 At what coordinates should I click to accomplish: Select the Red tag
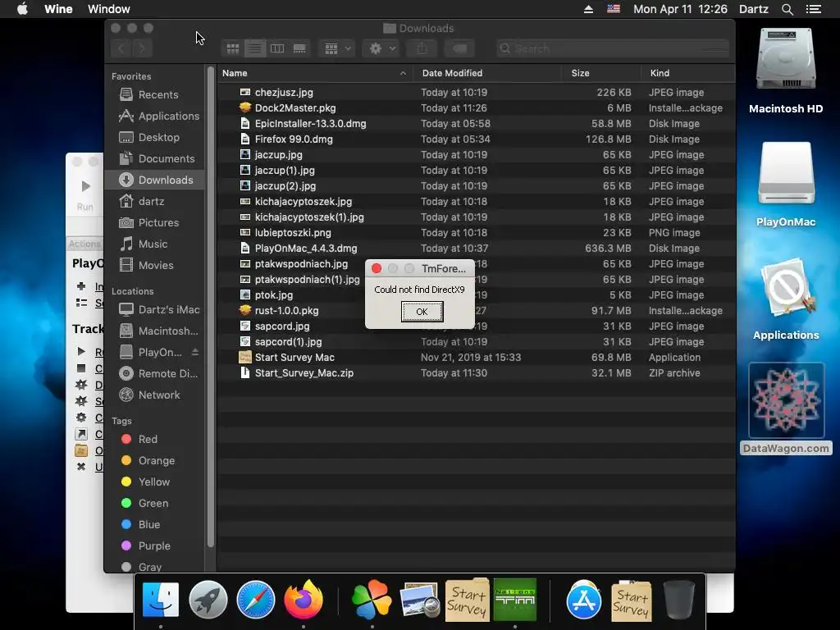coord(154,440)
